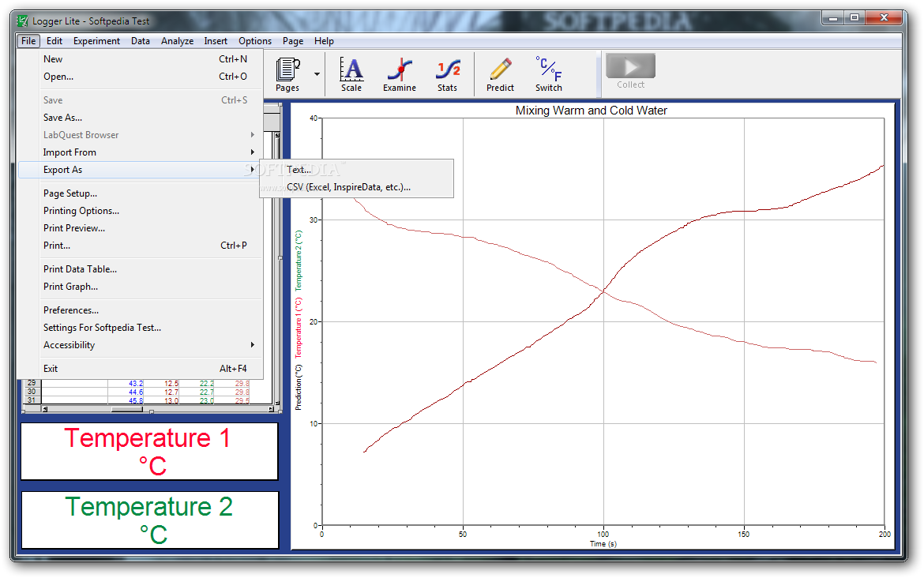Open the File menu
The image size is (924, 578).
tap(28, 40)
